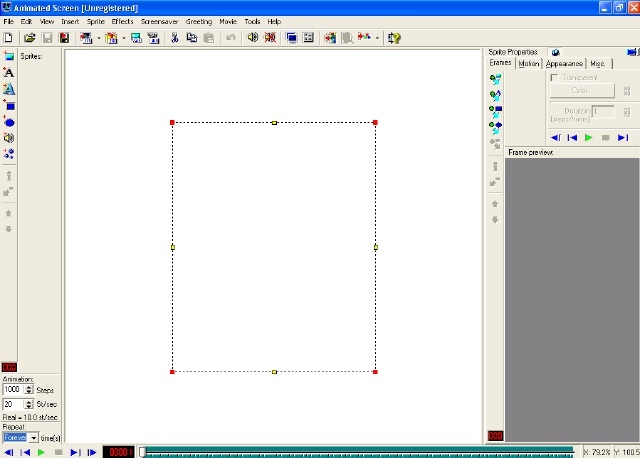Viewport: 640px width, 458px height.
Task: Insert image sprite from left toolbar
Action: pyautogui.click(x=9, y=56)
